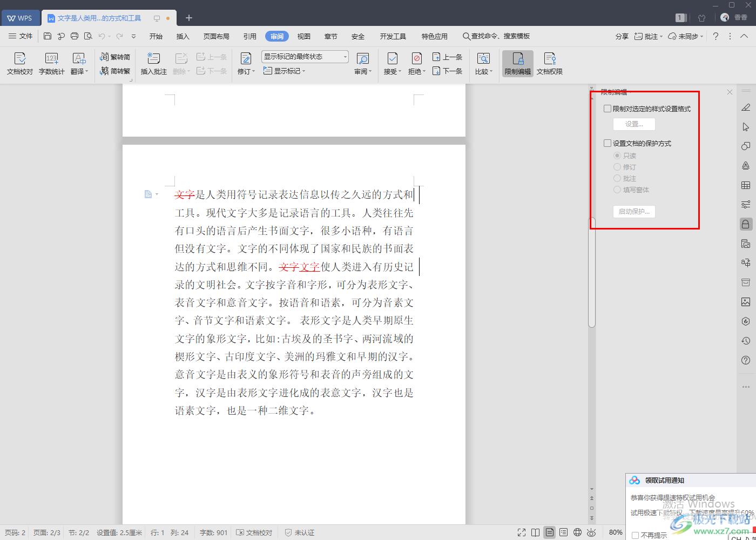Click 未认证 in the status bar

[299, 532]
